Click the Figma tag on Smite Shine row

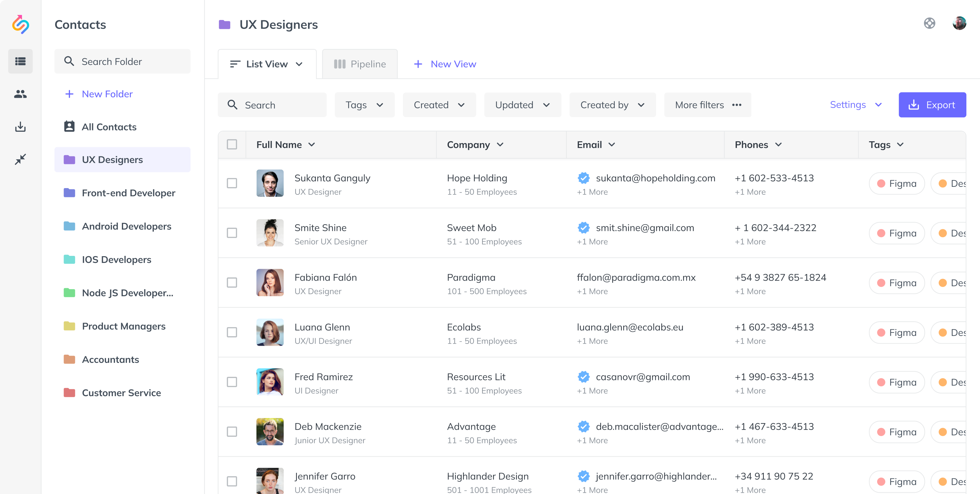click(896, 233)
